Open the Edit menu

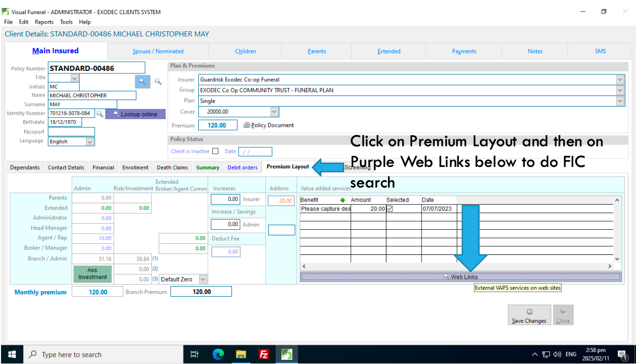[x=24, y=22]
